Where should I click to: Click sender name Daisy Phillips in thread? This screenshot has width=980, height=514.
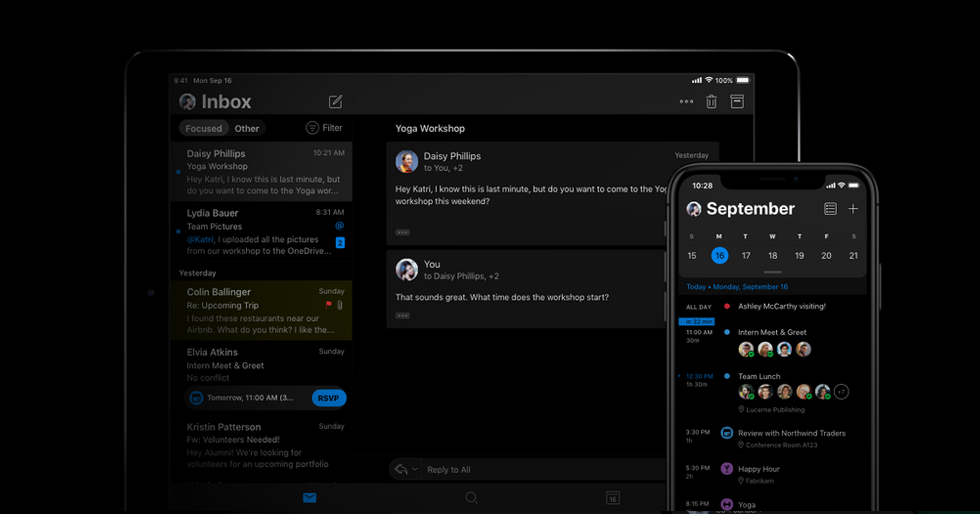pyautogui.click(x=452, y=156)
